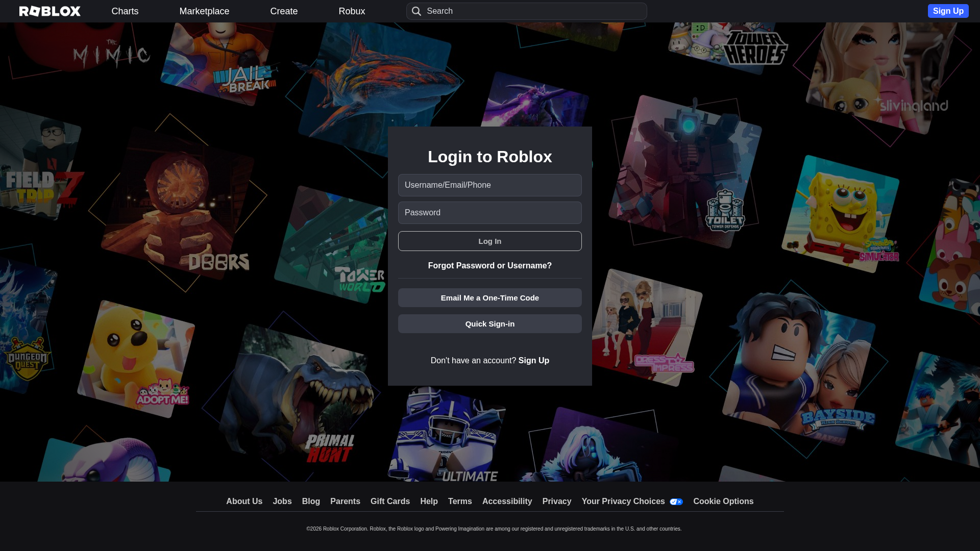Viewport: 980px width, 551px height.
Task: Open Forgot Password or Username link
Action: pyautogui.click(x=490, y=266)
